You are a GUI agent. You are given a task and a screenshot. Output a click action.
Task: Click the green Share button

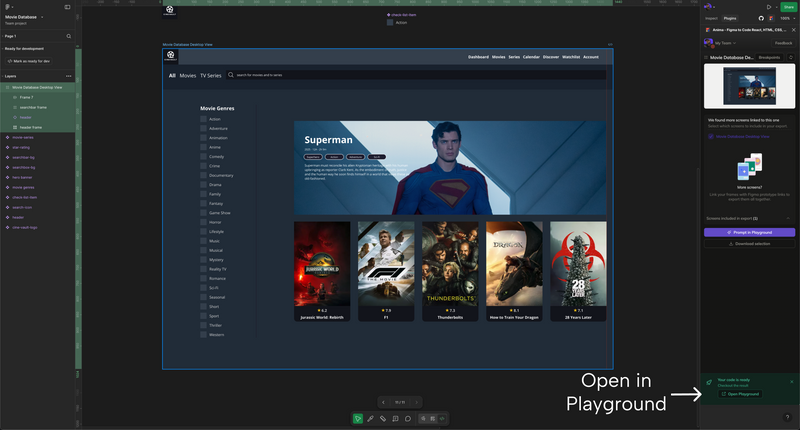point(788,7)
